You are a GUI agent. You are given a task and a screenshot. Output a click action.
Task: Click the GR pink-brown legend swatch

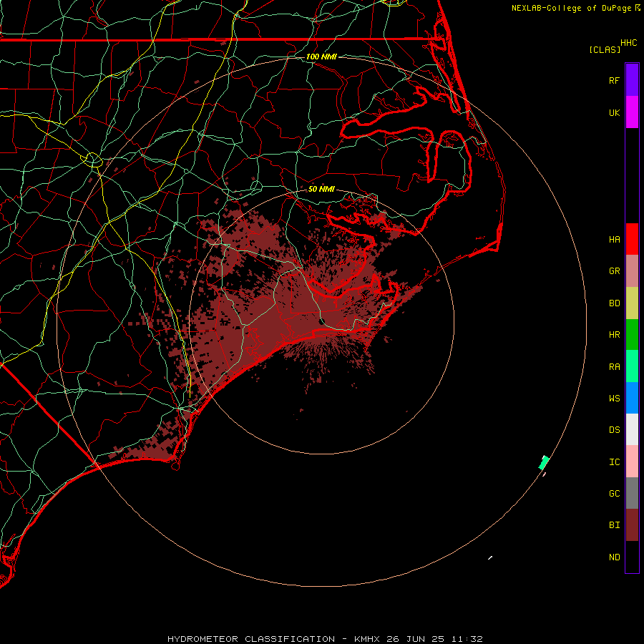[x=632, y=271]
